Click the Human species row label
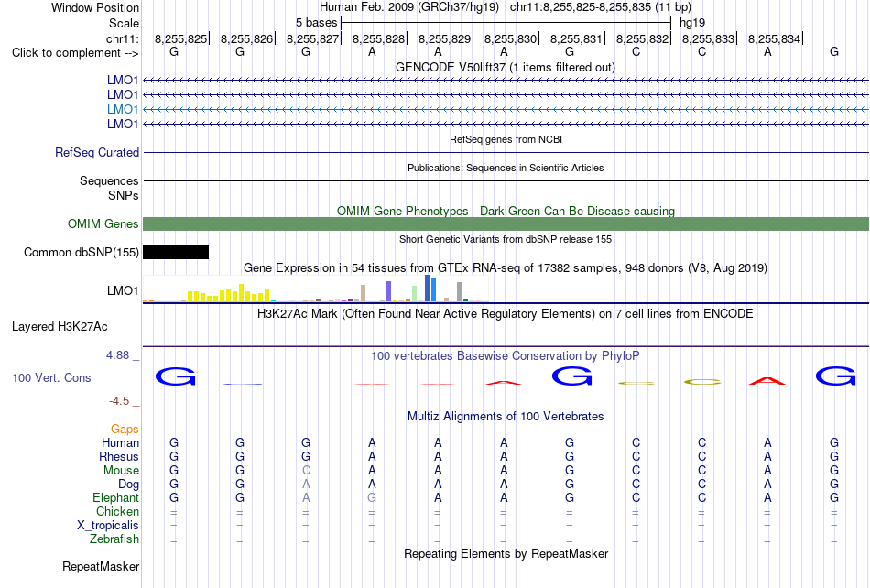The width and height of the screenshot is (870, 588). [120, 442]
